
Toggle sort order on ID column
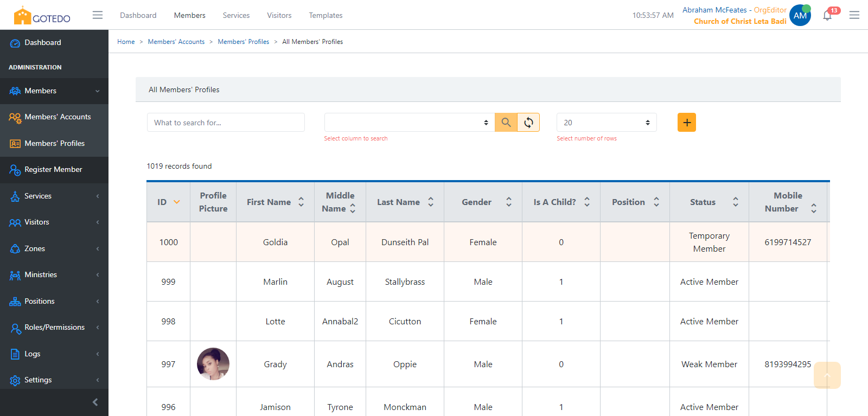[x=176, y=202]
